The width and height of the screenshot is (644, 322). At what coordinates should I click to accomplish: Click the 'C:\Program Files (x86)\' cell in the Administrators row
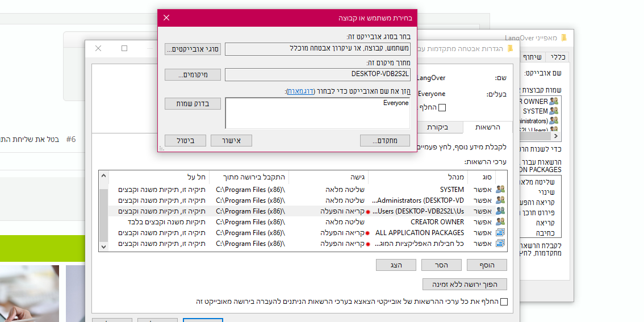click(250, 200)
